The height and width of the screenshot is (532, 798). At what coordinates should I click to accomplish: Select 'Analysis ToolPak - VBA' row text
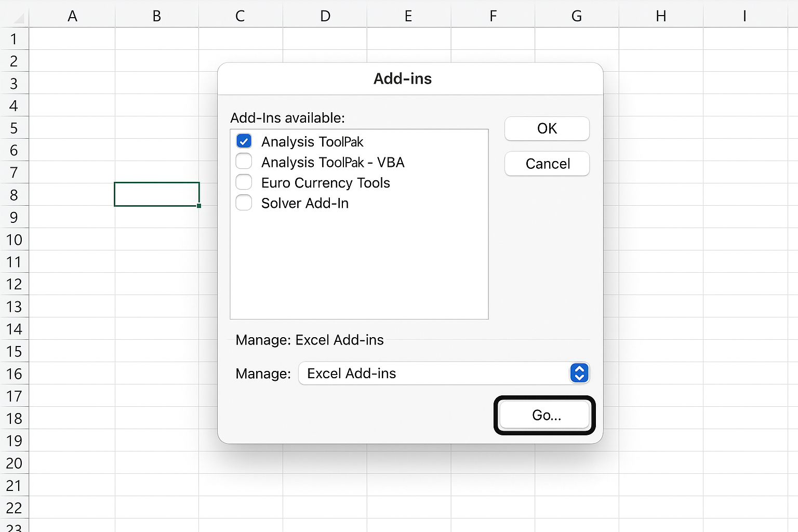[333, 162]
